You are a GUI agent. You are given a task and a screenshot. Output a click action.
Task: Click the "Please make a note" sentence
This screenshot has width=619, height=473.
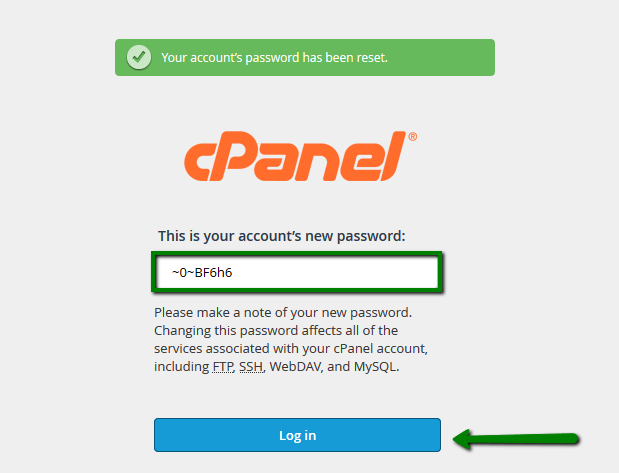point(283,312)
